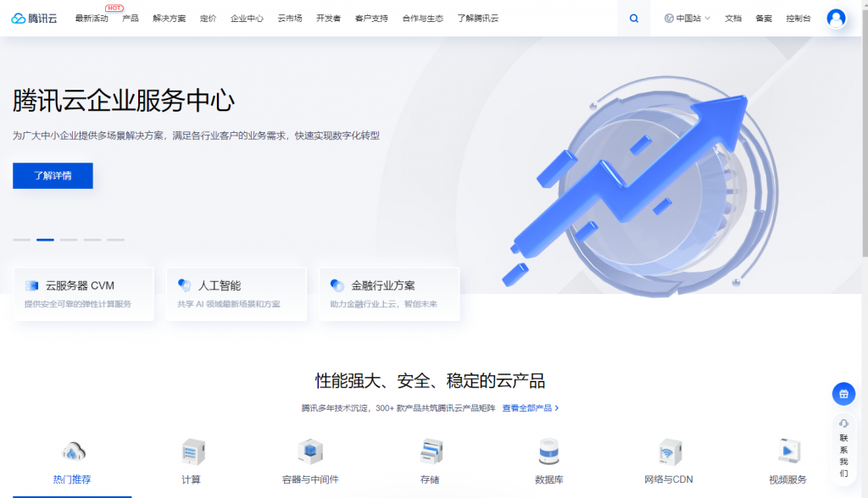
Task: Click the globe icon beside 中国站
Action: [669, 19]
